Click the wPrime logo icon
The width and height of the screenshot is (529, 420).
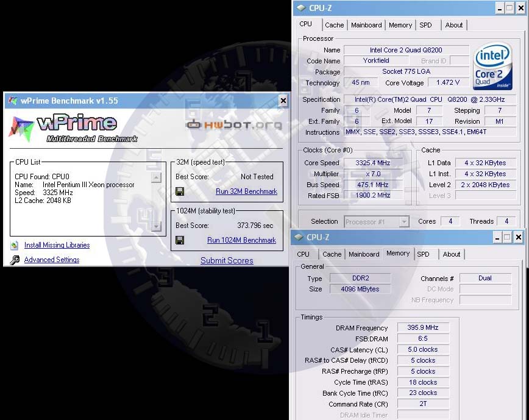click(22, 129)
